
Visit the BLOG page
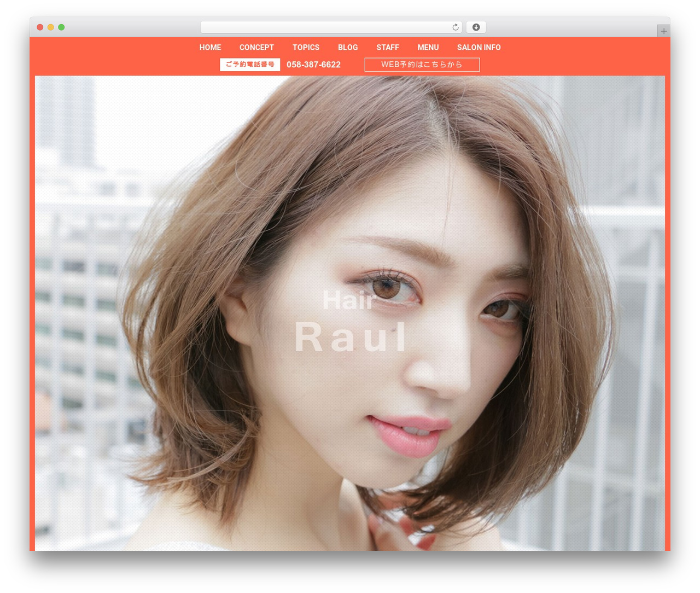coord(348,48)
